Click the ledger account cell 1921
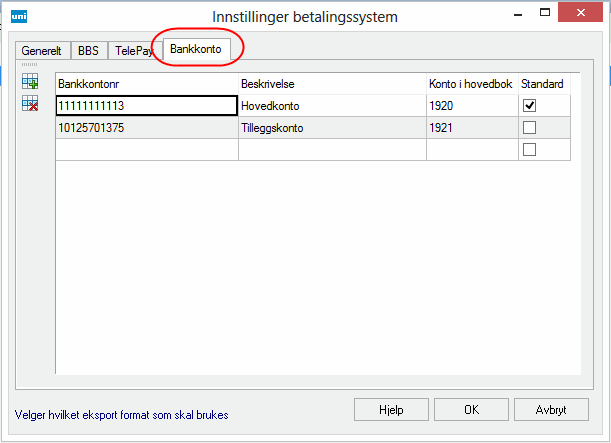611x443 pixels. 470,127
